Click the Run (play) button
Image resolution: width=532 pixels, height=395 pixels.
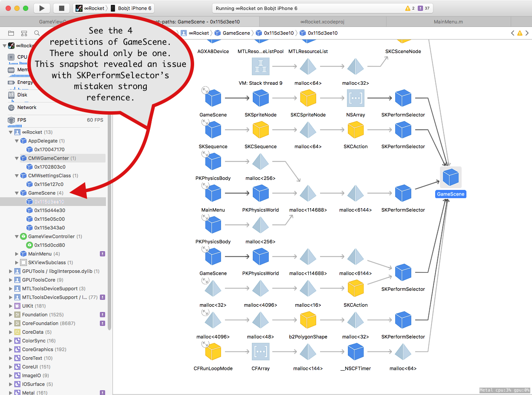click(42, 8)
